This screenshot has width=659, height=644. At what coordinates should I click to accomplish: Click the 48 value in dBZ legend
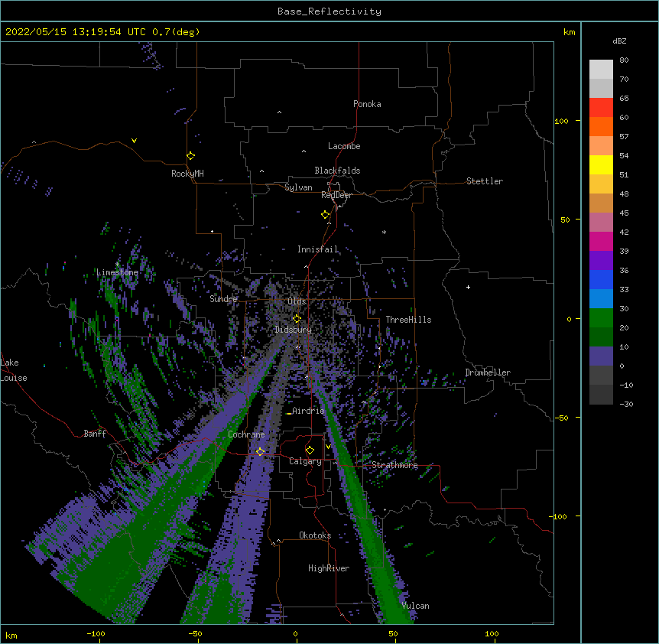click(x=624, y=194)
